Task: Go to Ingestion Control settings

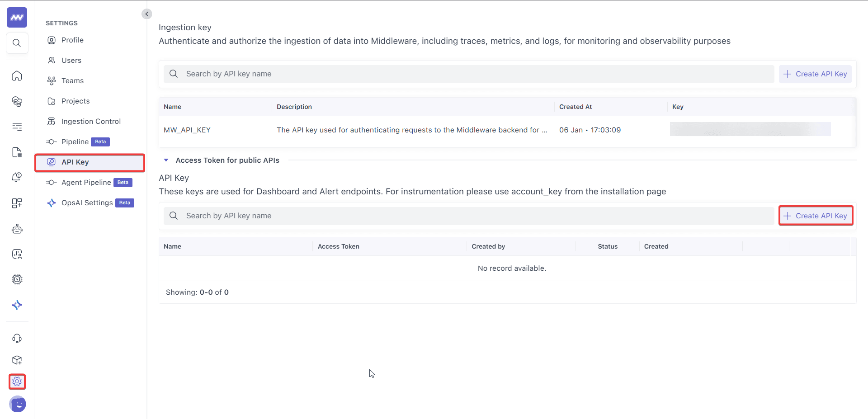Action: pos(91,121)
